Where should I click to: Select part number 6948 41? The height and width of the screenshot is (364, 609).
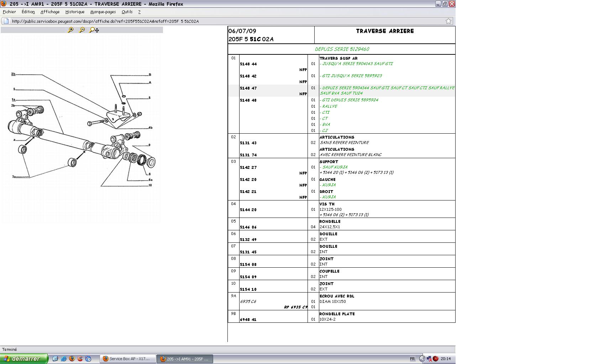[248, 320]
